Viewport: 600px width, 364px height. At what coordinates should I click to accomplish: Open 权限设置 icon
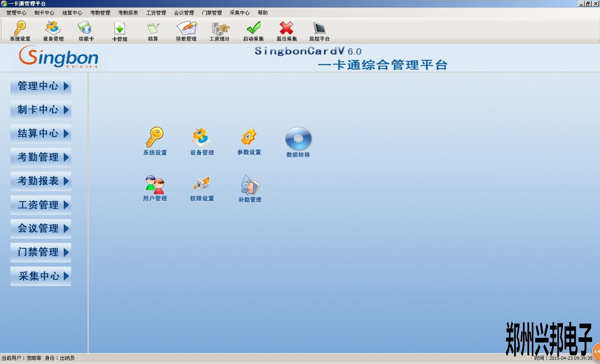click(202, 188)
